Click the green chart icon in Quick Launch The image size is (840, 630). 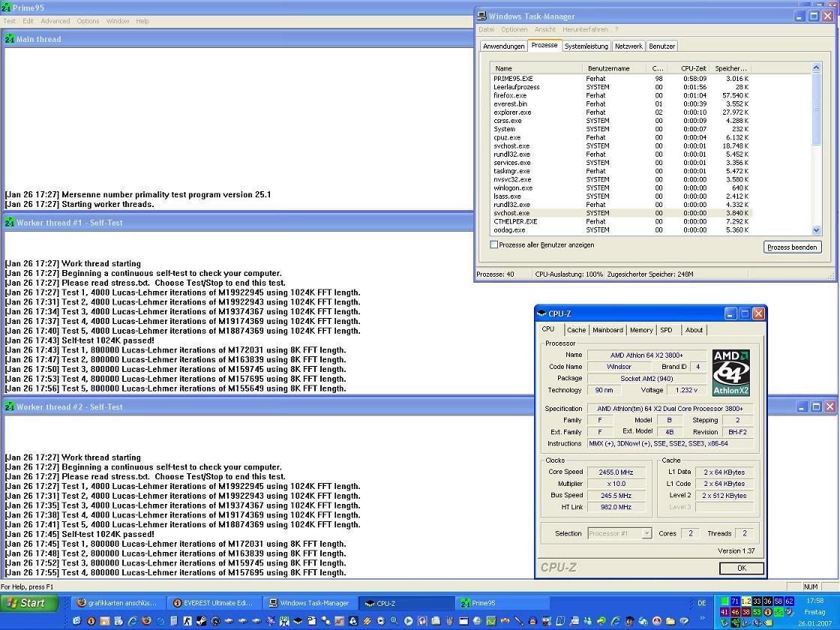coord(491,621)
